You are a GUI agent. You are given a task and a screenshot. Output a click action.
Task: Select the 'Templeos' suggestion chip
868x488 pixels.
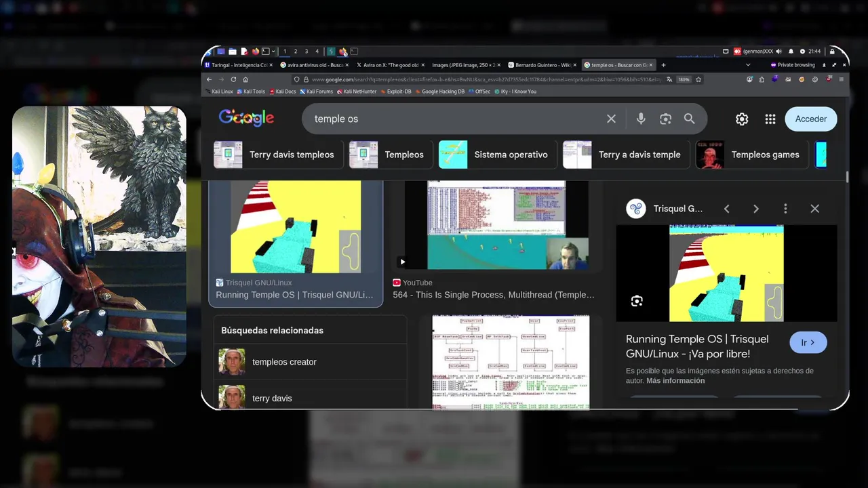[391, 155]
